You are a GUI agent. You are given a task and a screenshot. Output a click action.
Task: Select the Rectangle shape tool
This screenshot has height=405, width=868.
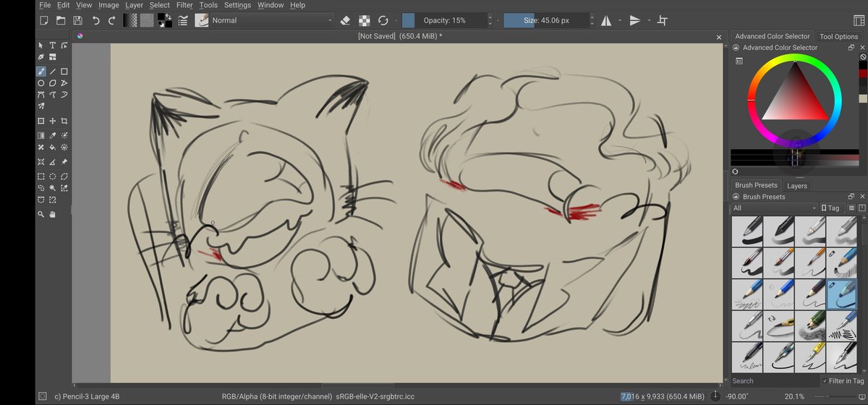64,72
